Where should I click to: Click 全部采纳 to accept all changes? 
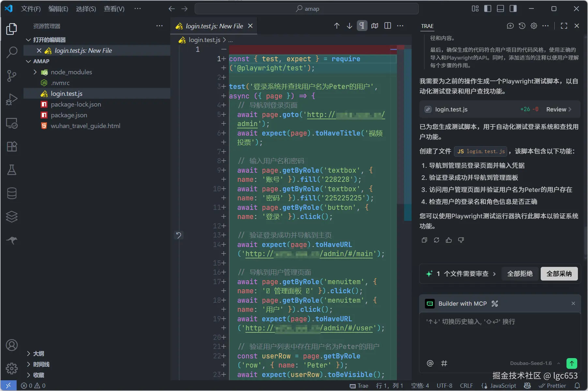point(559,274)
